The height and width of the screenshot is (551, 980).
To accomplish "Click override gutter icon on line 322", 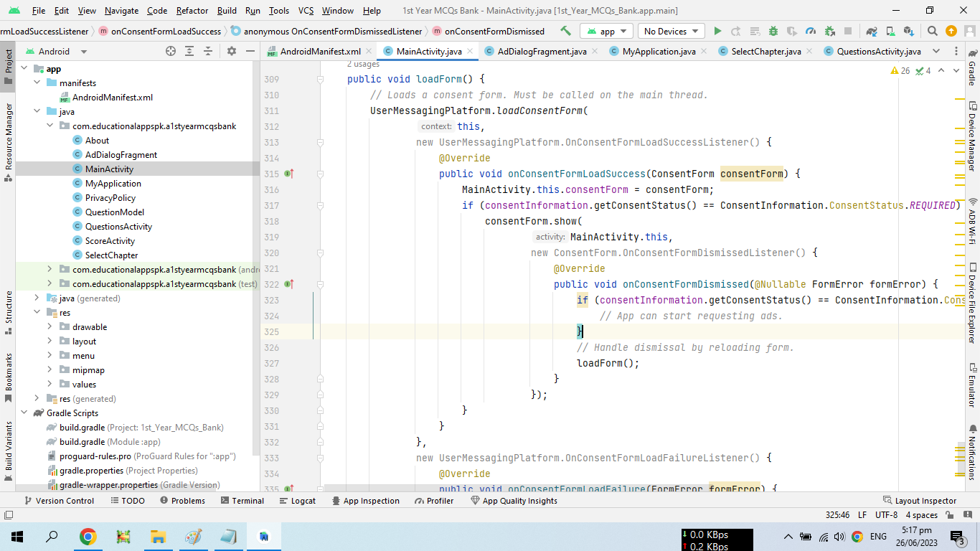I will click(290, 284).
